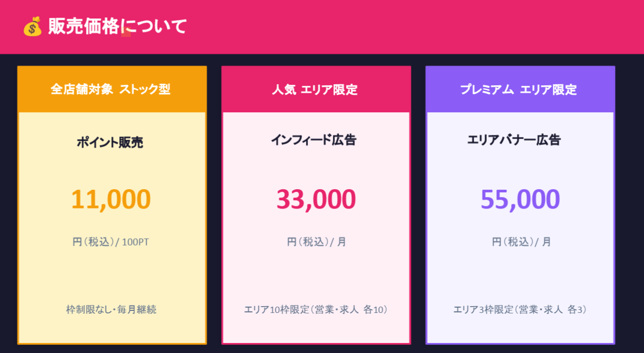Select the プレミアム label in purple header
The height and width of the screenshot is (353, 644).
[x=487, y=90]
